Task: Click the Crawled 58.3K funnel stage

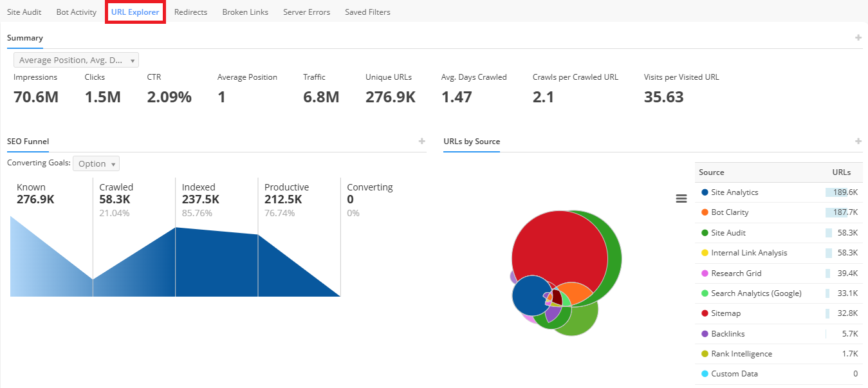Action: [116, 193]
